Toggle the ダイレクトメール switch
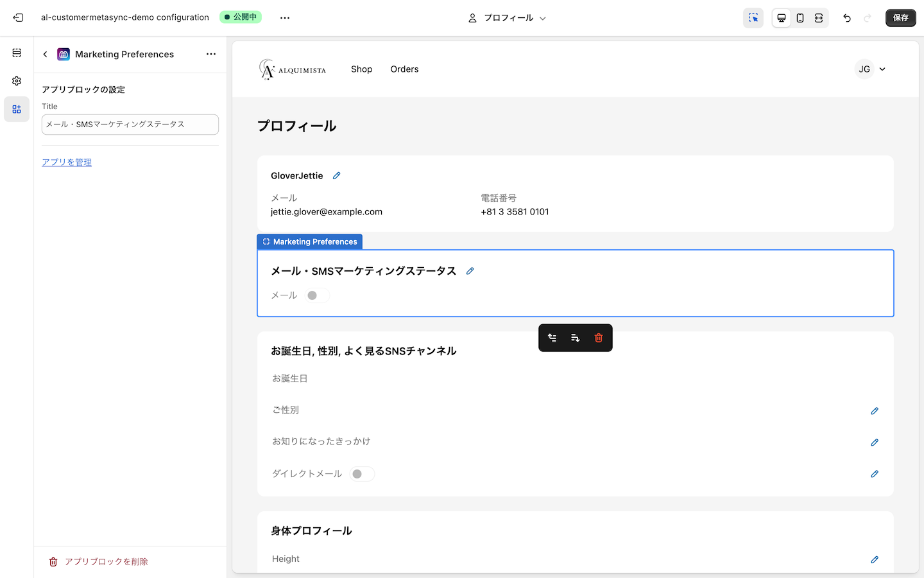The image size is (924, 578). (x=362, y=474)
